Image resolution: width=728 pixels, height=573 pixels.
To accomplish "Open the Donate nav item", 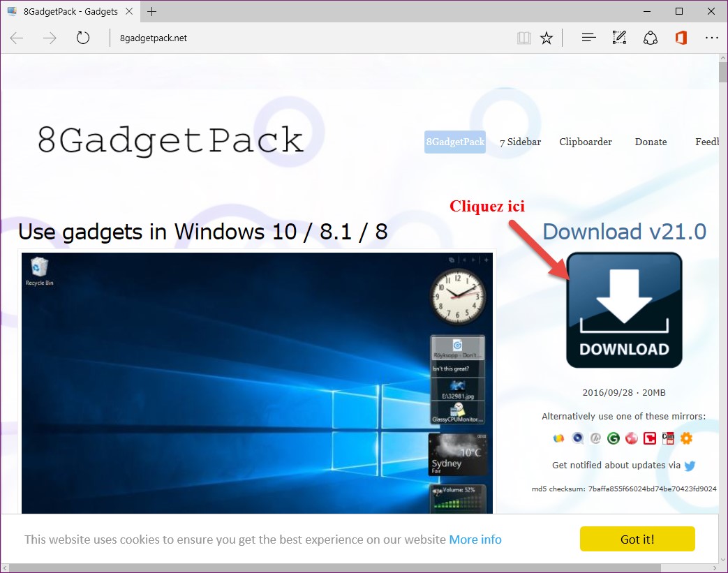I will 651,142.
